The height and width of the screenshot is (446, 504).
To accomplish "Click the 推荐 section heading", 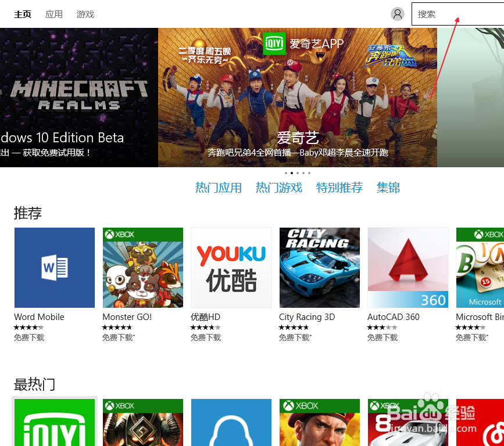I will (x=28, y=213).
